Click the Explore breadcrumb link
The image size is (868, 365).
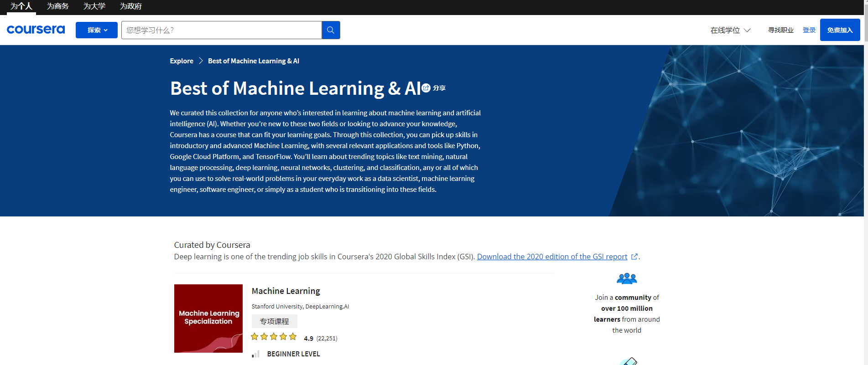[182, 61]
